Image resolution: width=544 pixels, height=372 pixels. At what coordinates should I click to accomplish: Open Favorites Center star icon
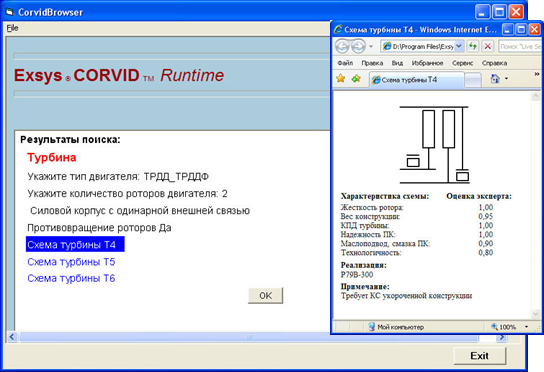click(341, 79)
